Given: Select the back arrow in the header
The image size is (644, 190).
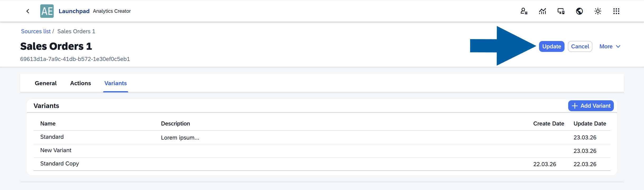Looking at the screenshot, I should pos(28,11).
